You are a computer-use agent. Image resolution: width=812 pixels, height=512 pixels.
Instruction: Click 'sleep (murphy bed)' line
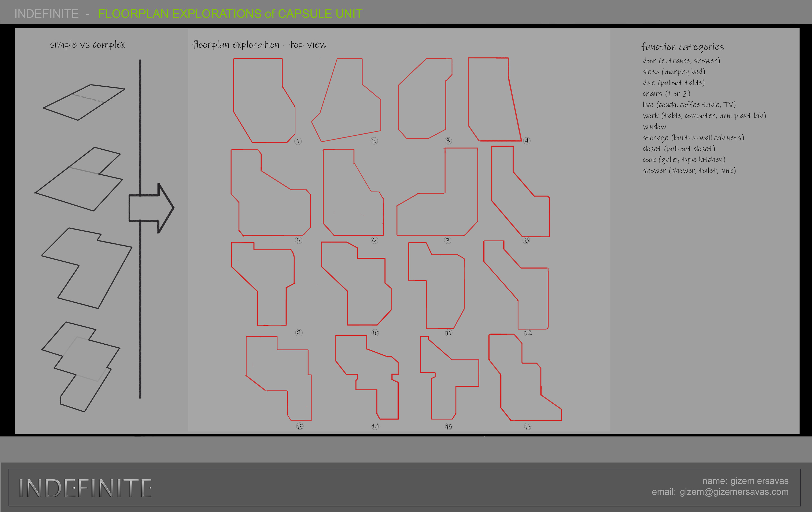click(674, 72)
